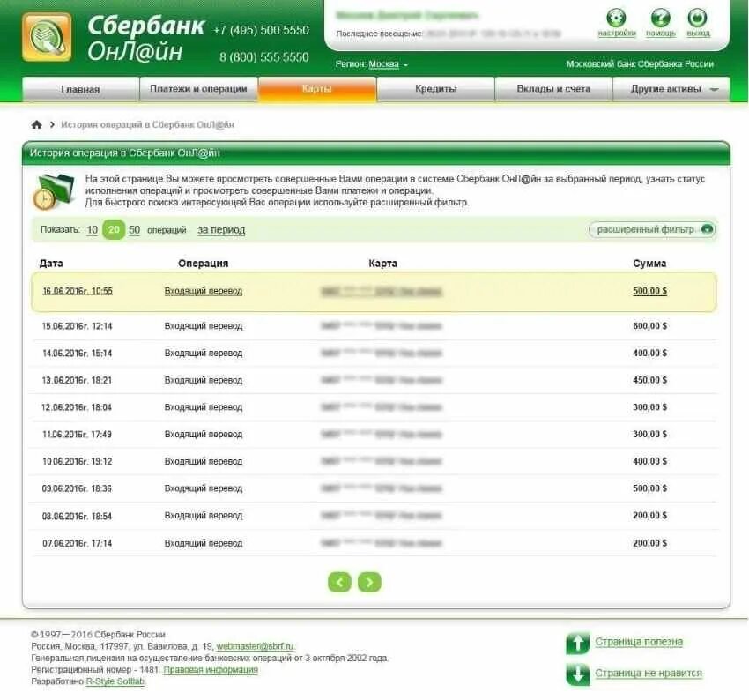Click the Сумма column header
Image resolution: width=749 pixels, height=700 pixels.
coord(649,264)
